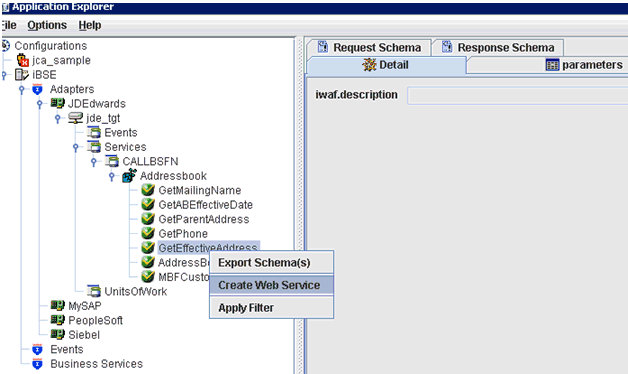
Task: Open the File menu
Action: [9, 25]
